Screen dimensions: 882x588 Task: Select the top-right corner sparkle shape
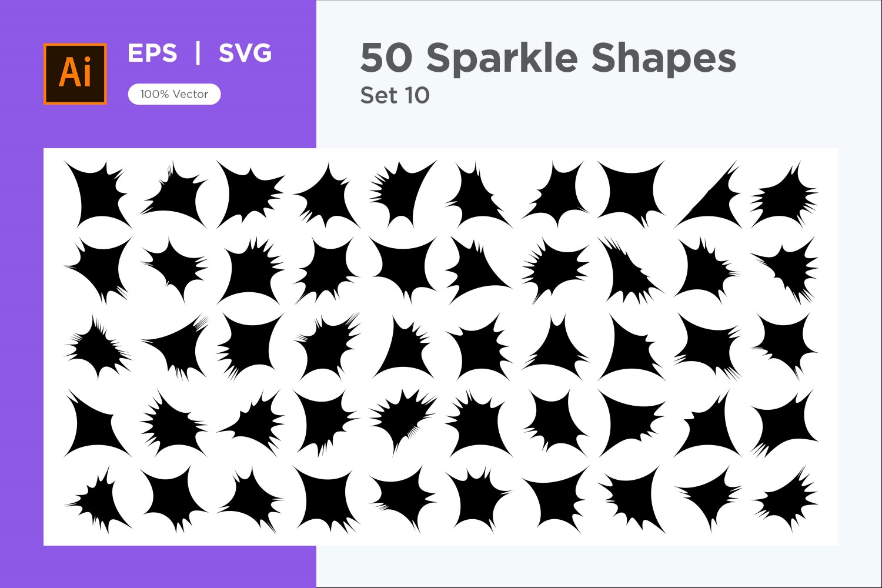click(785, 195)
